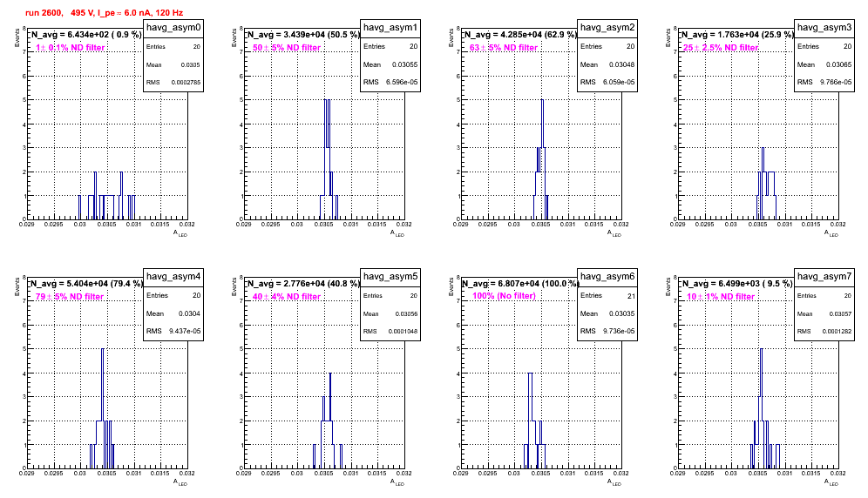
Task: Click the RMS value 9.437e-05
Action: tap(185, 331)
